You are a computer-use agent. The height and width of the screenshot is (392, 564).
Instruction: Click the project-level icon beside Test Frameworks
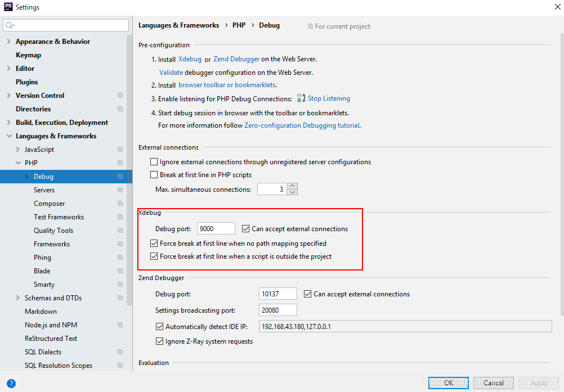pos(120,217)
